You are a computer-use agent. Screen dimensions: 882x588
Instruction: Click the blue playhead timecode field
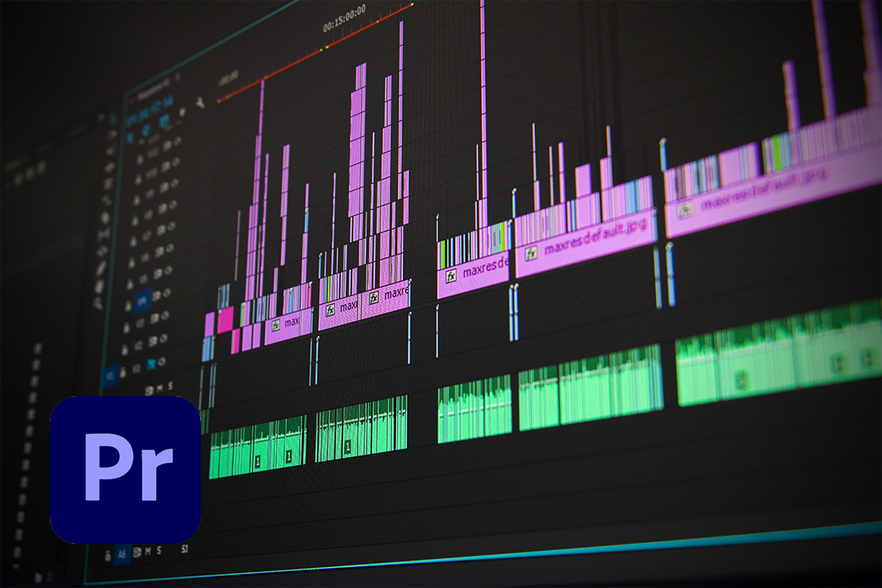(x=149, y=111)
